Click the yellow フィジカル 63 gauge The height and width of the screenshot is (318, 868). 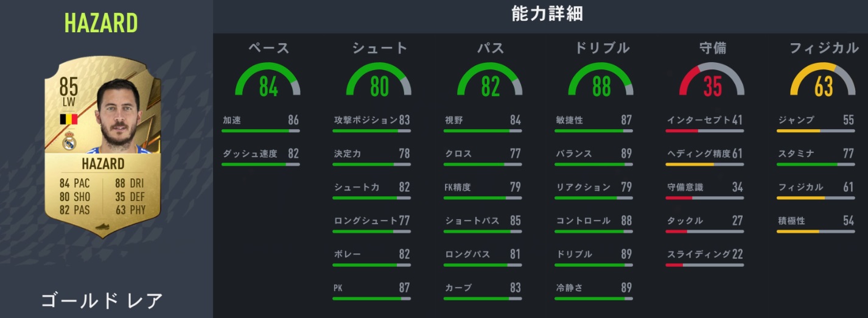(x=823, y=82)
